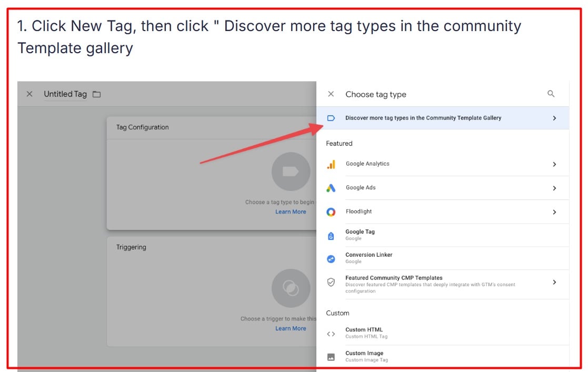
Task: Expand the Featured Community CMP Templates chevron
Action: click(554, 282)
